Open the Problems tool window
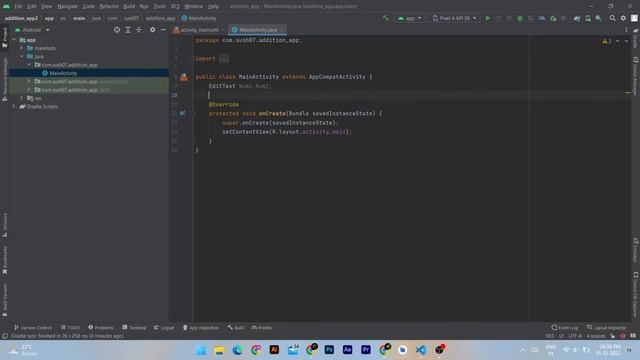The height and width of the screenshot is (360, 640). coord(101,327)
